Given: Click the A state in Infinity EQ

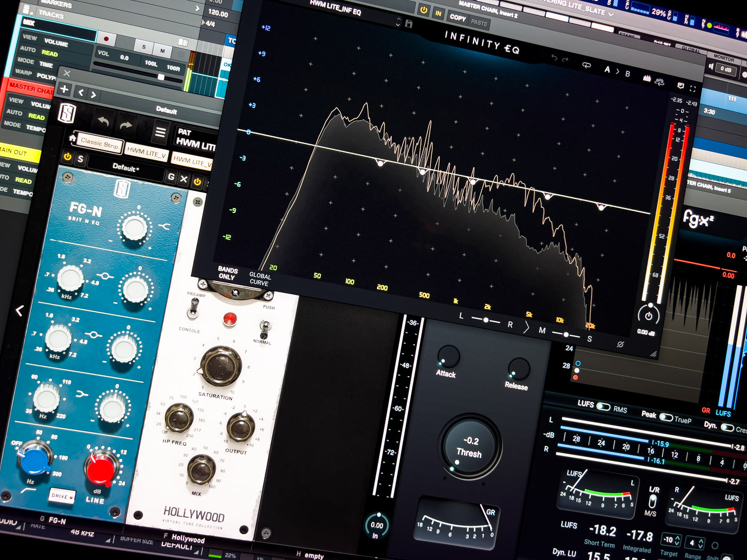Looking at the screenshot, I should 607,69.
